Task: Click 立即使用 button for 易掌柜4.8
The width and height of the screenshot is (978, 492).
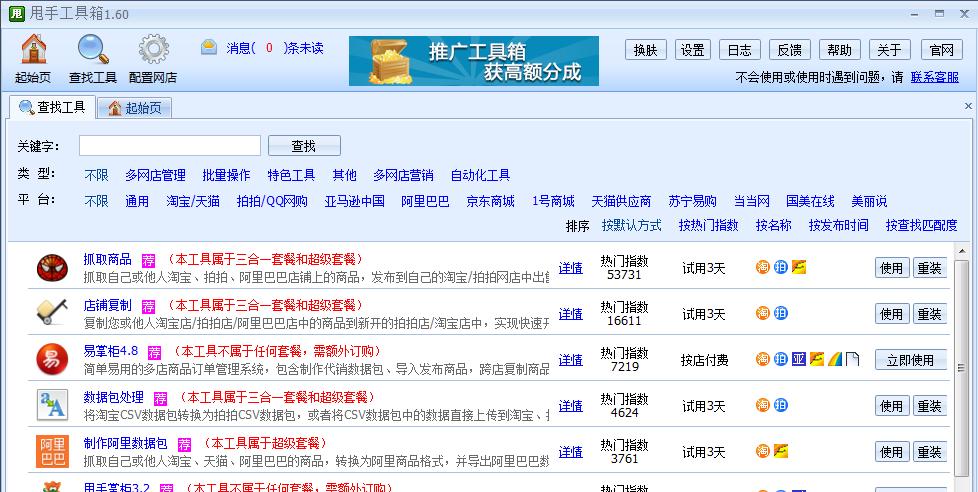Action: [x=911, y=360]
